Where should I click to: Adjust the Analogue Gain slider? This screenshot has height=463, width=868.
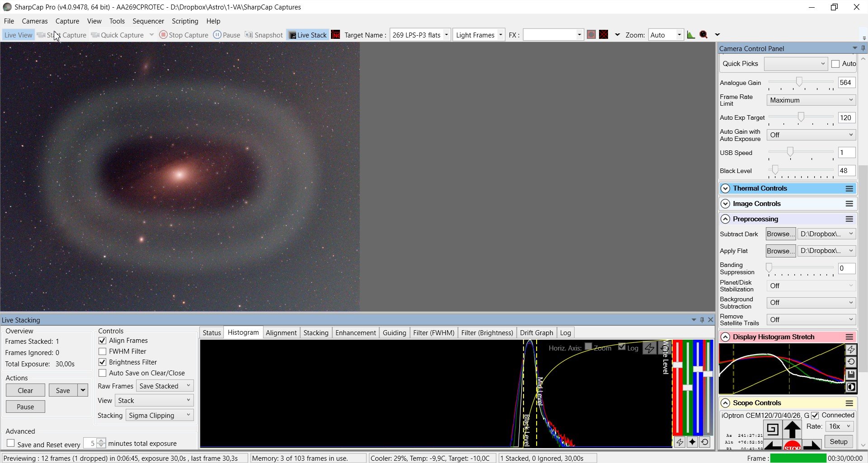799,82
